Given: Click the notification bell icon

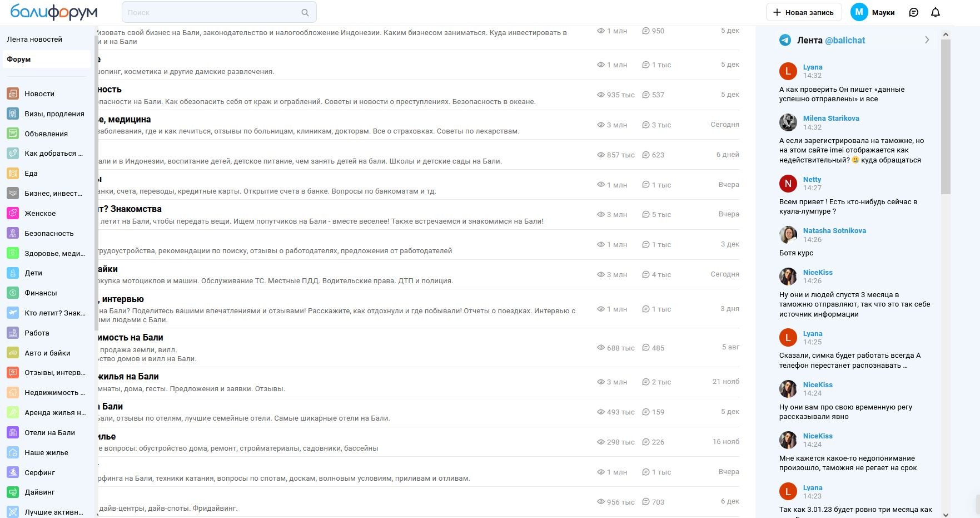Looking at the screenshot, I should pos(936,12).
